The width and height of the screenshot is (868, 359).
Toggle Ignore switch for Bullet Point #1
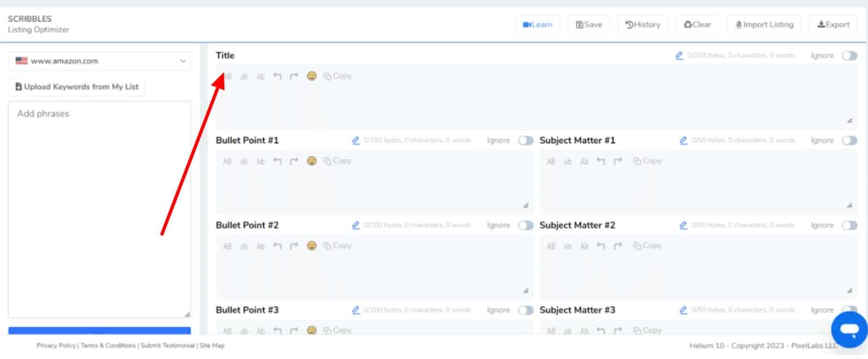526,141
